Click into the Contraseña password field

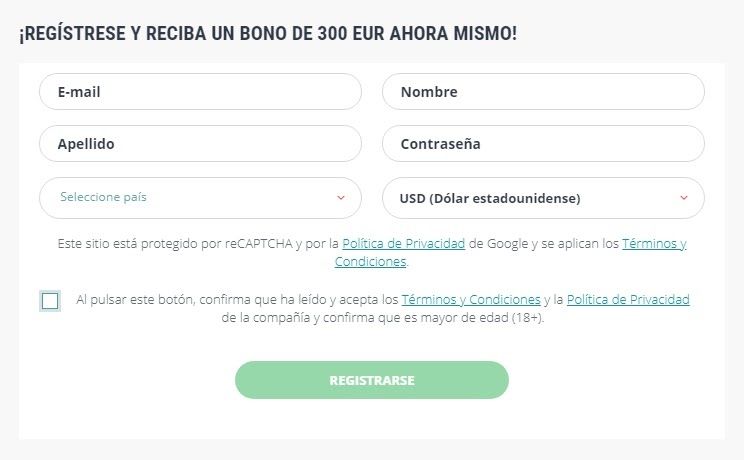[x=543, y=144]
